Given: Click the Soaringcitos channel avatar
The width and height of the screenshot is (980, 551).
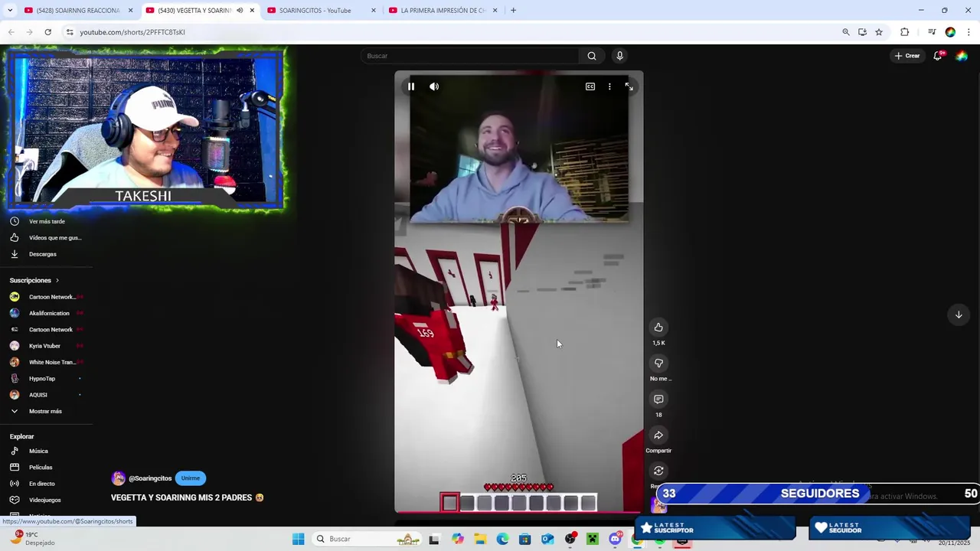Looking at the screenshot, I should (118, 478).
